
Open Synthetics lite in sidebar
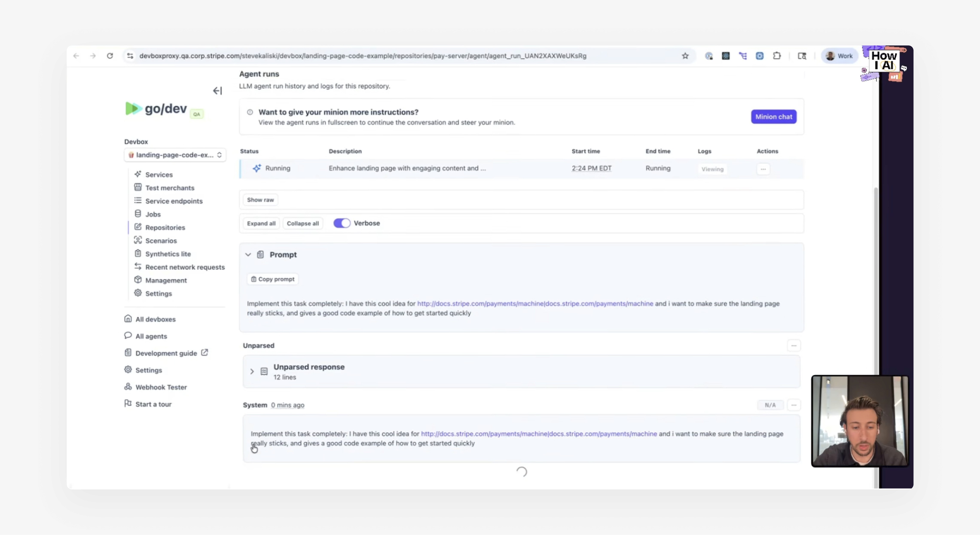pyautogui.click(x=168, y=254)
